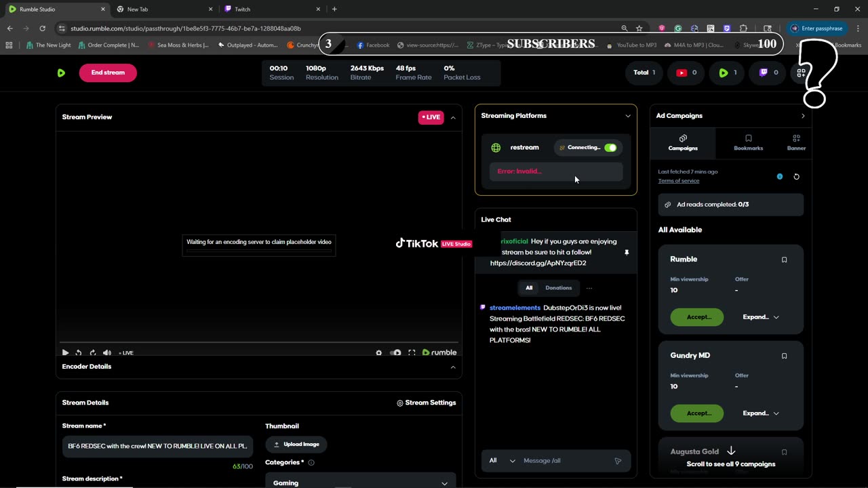Switch to the Banner tab
This screenshot has width=868, height=488.
[796, 143]
